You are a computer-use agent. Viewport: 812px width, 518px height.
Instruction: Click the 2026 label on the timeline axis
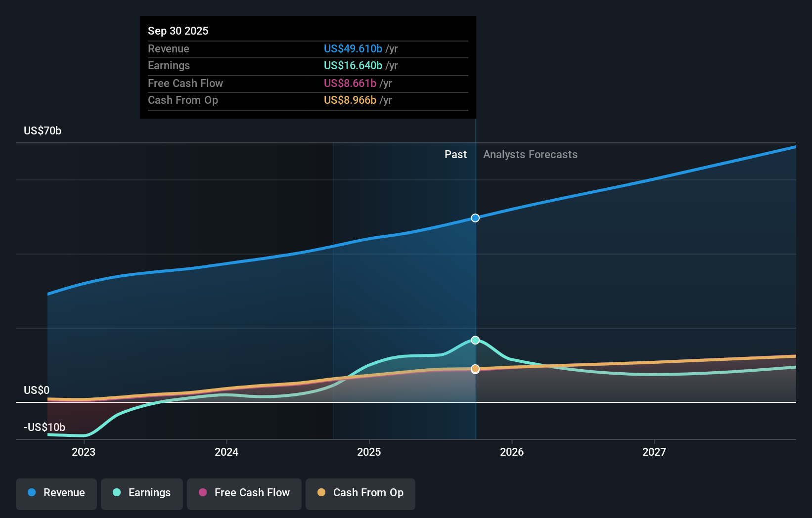[512, 451]
